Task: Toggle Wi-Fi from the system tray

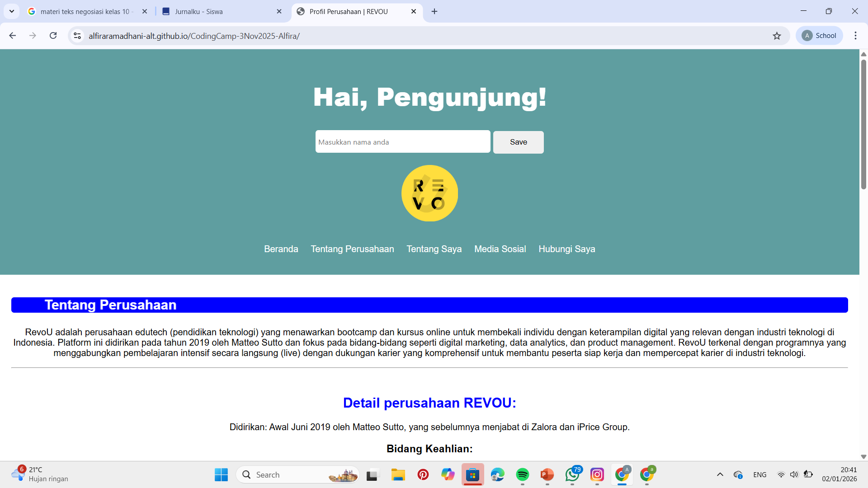Action: tap(782, 474)
